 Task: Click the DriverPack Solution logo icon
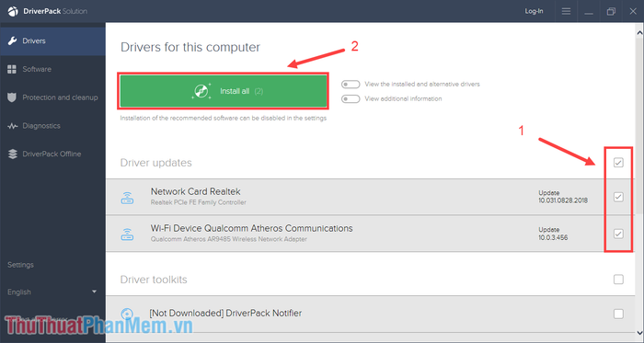pyautogui.click(x=13, y=11)
